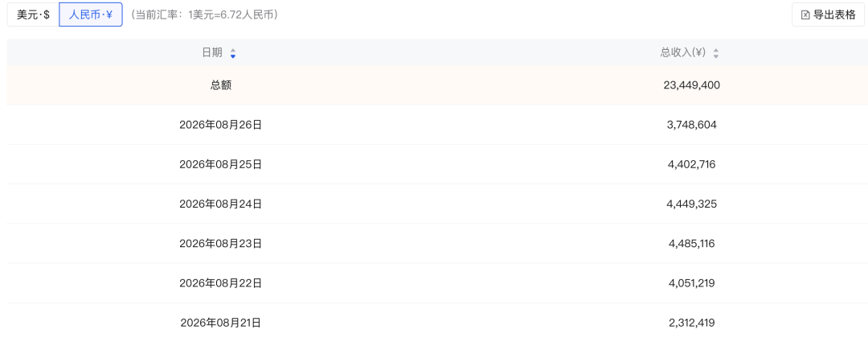This screenshot has height=342, width=868.
Task: Click the export file icon in 导出表格
Action: [x=805, y=15]
